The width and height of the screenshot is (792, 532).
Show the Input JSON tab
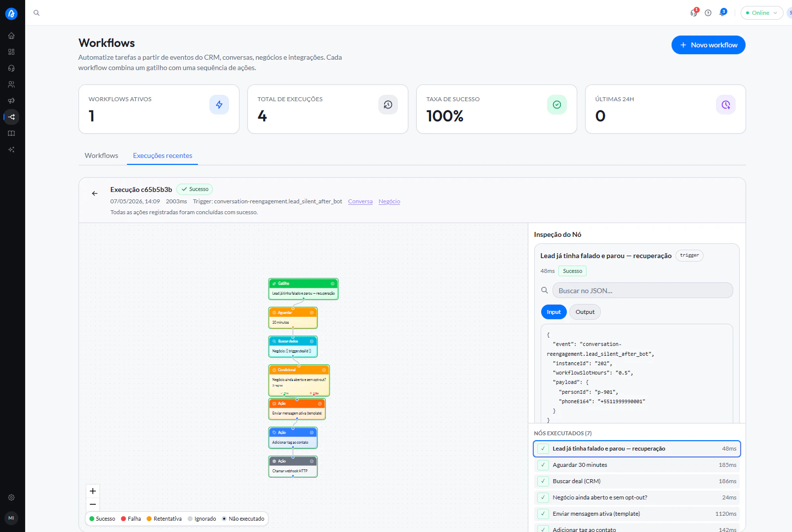(x=554, y=312)
